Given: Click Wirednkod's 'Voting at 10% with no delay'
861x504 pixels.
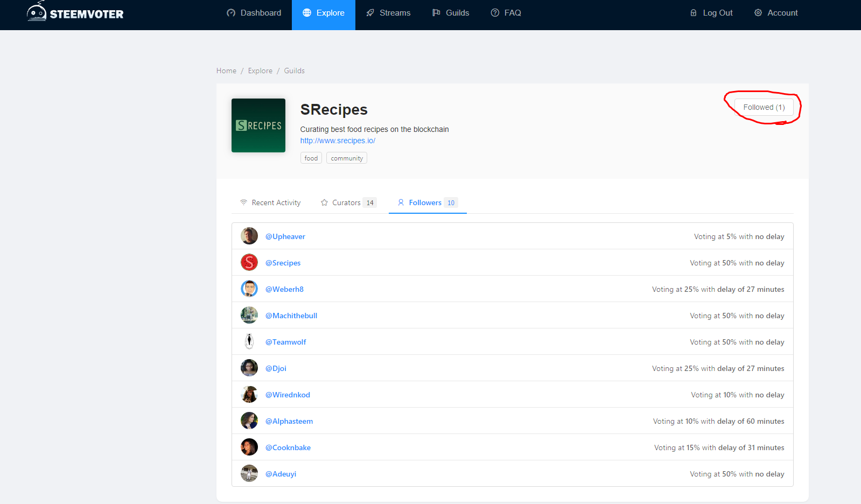Looking at the screenshot, I should [x=738, y=395].
